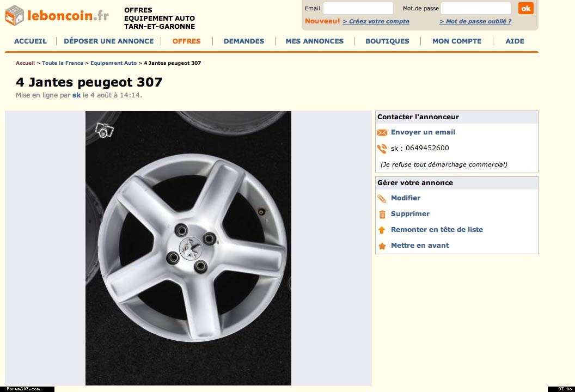Viewport: 575px width, 392px height.
Task: Click the phone icon next to sk number
Action: [382, 149]
